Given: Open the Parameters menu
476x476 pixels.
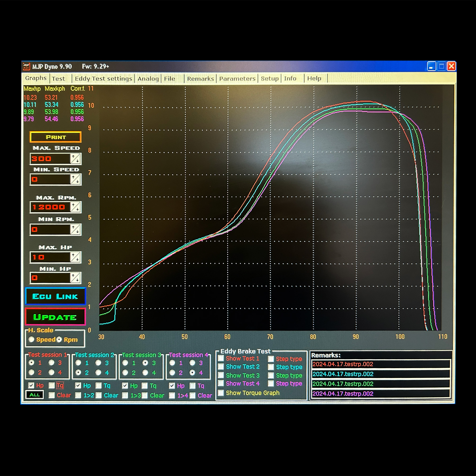Looking at the screenshot, I should click(x=237, y=79).
